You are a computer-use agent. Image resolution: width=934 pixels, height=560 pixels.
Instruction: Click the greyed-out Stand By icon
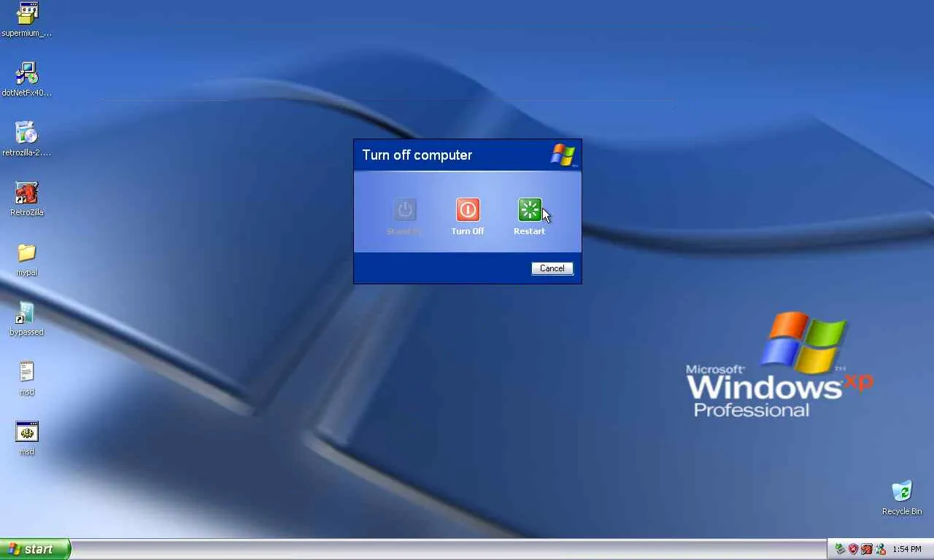[x=405, y=210]
